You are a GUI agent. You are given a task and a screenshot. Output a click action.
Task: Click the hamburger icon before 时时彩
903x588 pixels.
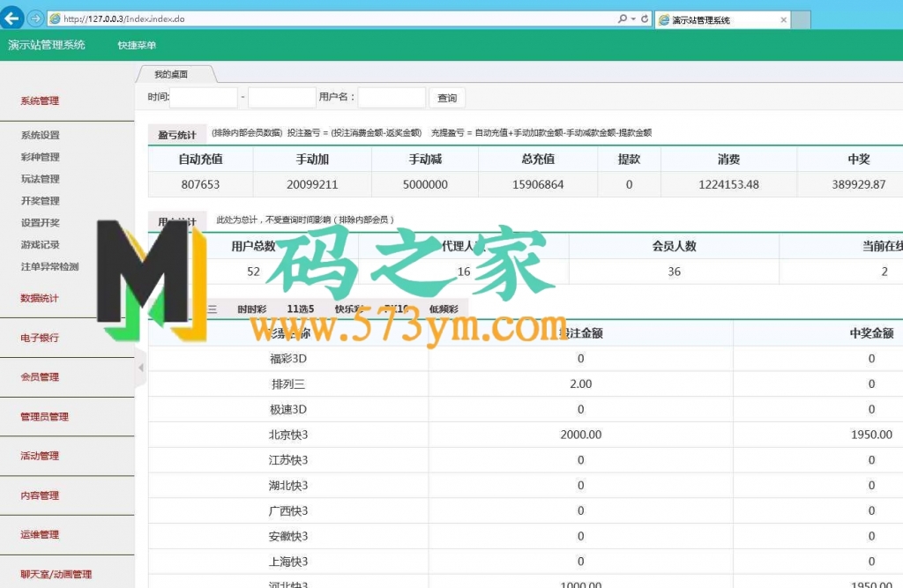212,309
